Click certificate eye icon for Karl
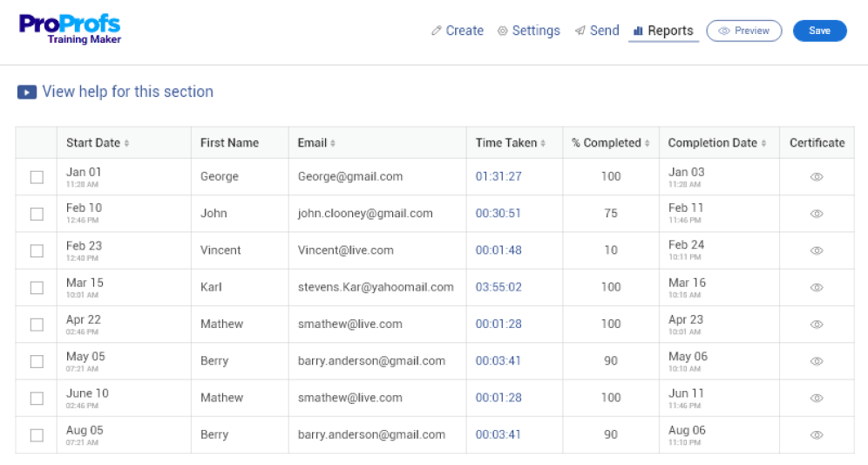This screenshot has width=868, height=465. click(817, 287)
